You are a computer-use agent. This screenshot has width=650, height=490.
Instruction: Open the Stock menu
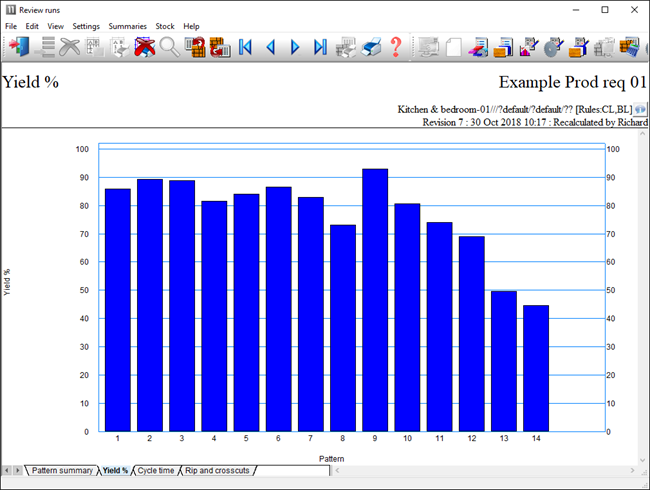[165, 26]
